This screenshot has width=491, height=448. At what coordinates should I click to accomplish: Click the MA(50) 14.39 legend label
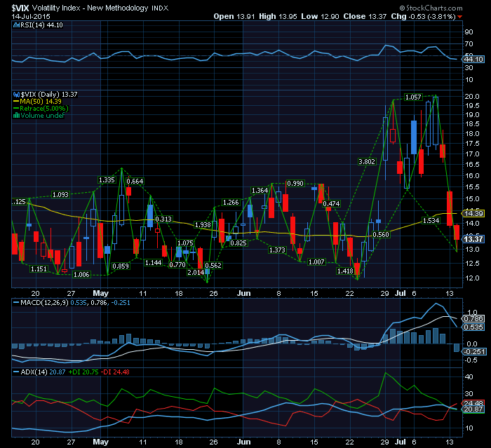[x=41, y=102]
